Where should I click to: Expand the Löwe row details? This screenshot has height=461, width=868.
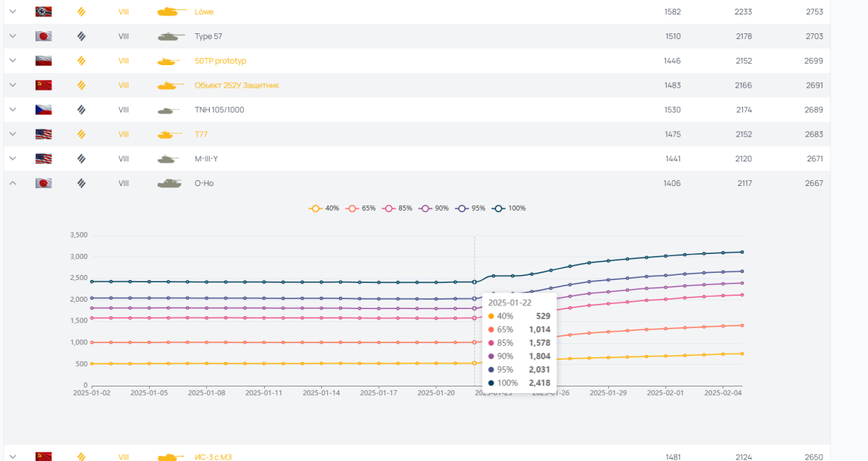[12, 12]
